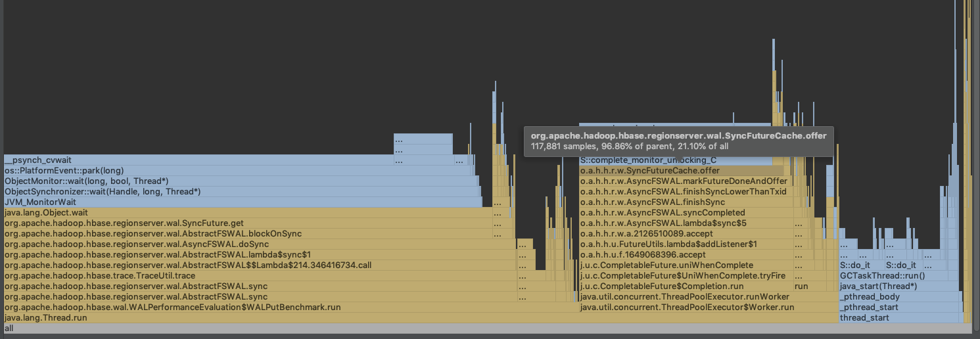The image size is (980, 339).
Task: Click the AbstractFSWAL.lambda$sync$1 frame
Action: coord(260,254)
